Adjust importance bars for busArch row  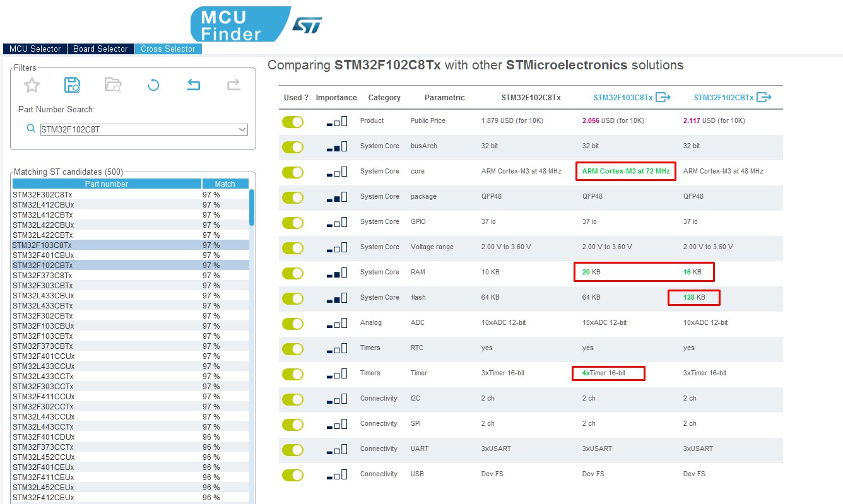point(337,146)
